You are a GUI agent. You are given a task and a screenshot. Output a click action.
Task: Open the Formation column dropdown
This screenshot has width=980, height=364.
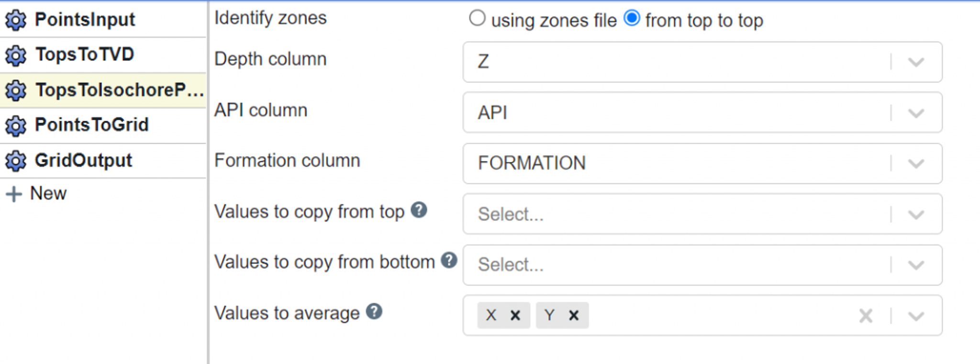tap(916, 164)
